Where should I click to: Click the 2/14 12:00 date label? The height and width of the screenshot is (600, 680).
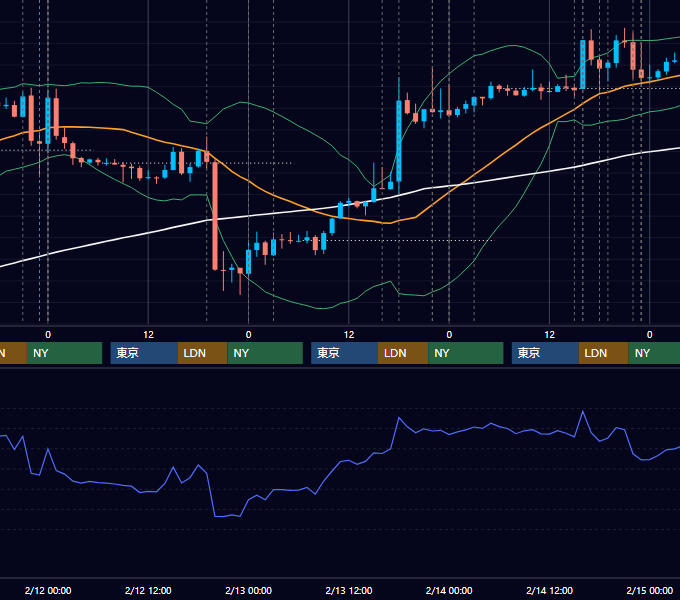click(549, 590)
